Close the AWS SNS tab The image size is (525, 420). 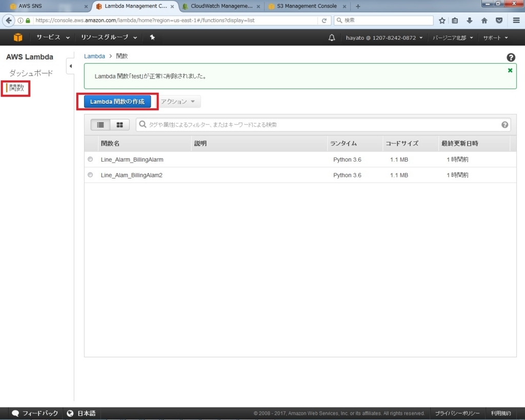pyautogui.click(x=86, y=6)
